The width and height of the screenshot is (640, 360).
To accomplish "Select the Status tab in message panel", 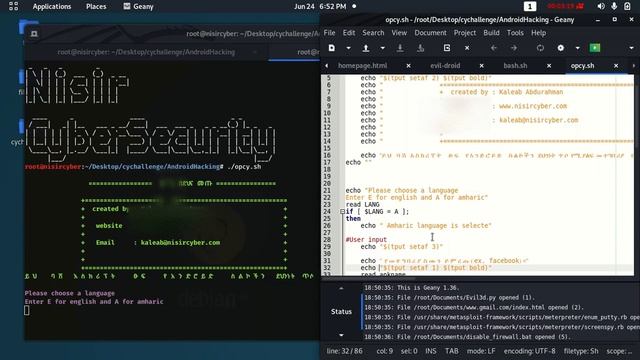I will click(341, 312).
